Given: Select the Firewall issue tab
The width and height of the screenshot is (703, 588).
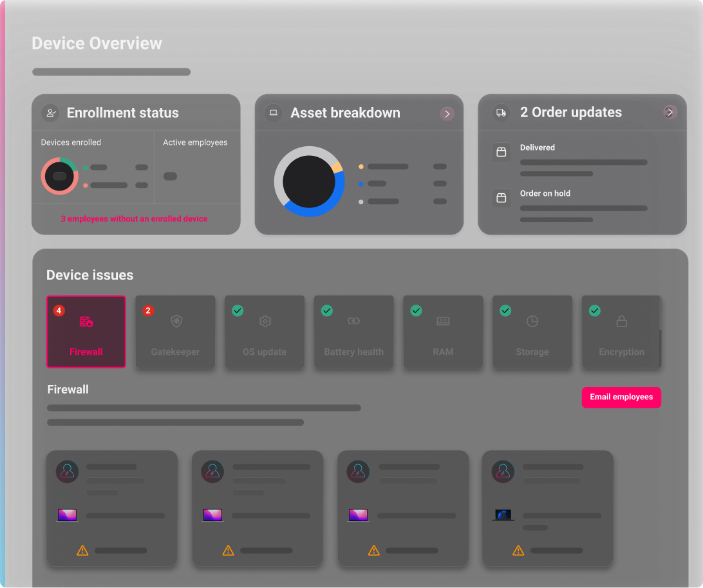Looking at the screenshot, I should [x=86, y=332].
